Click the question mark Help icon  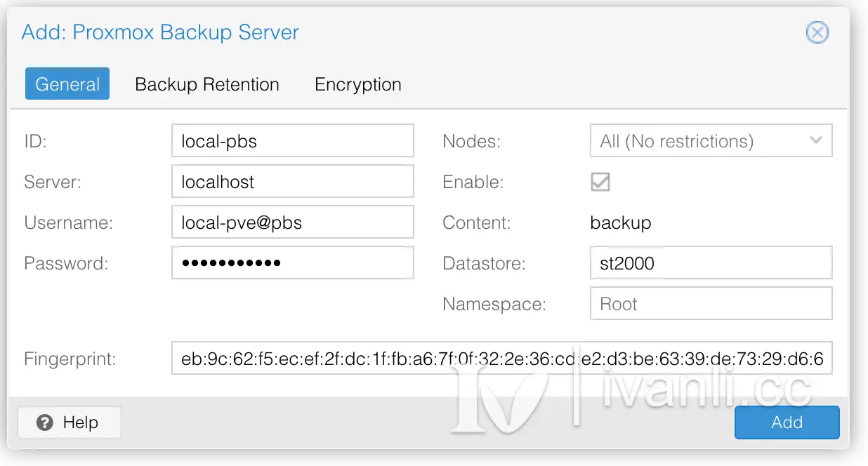click(x=45, y=422)
